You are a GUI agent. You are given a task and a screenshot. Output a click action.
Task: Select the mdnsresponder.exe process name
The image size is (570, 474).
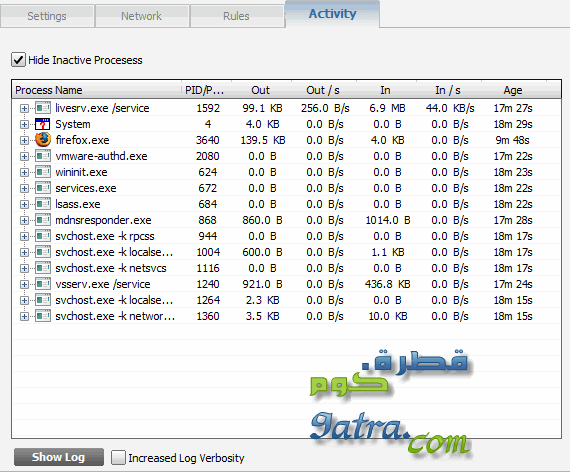coord(103,220)
